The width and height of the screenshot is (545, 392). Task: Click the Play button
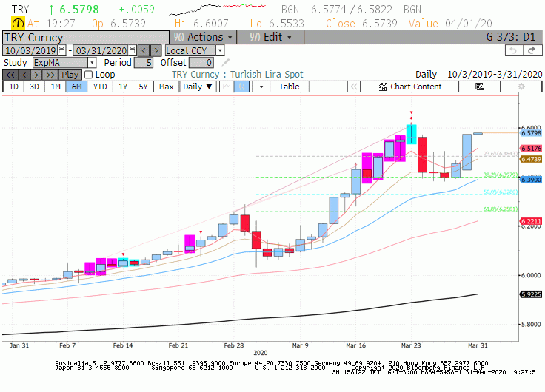pyautogui.click(x=70, y=75)
